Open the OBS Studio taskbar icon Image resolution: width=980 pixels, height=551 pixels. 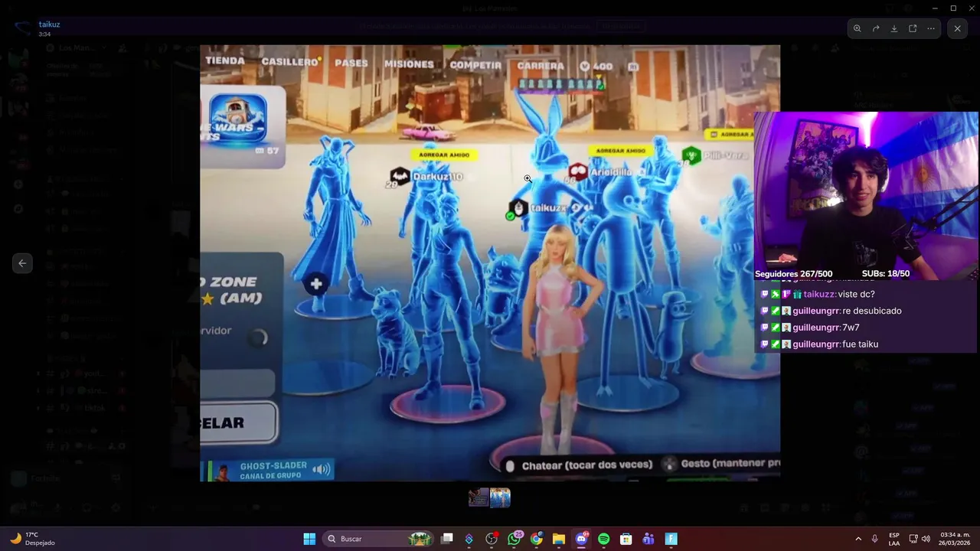[492, 539]
